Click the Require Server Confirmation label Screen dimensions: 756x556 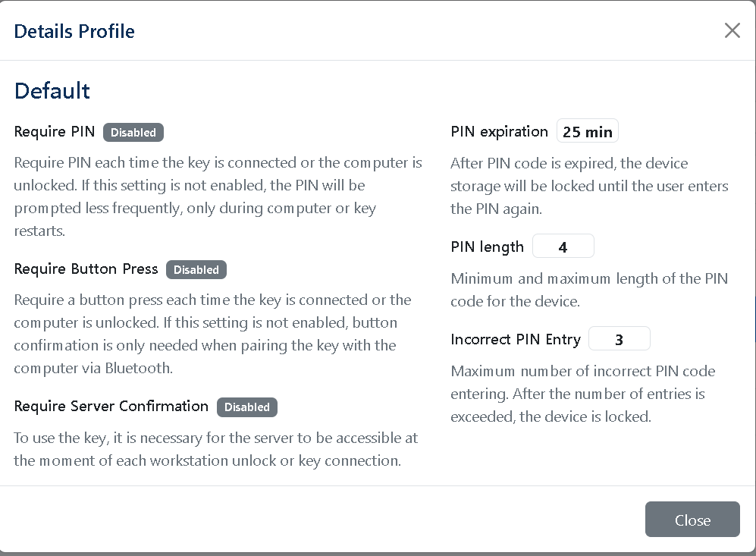[x=111, y=407]
